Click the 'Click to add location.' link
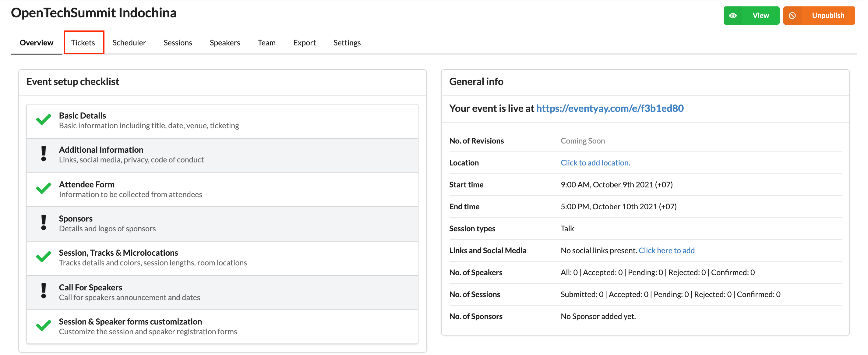 pyautogui.click(x=595, y=163)
